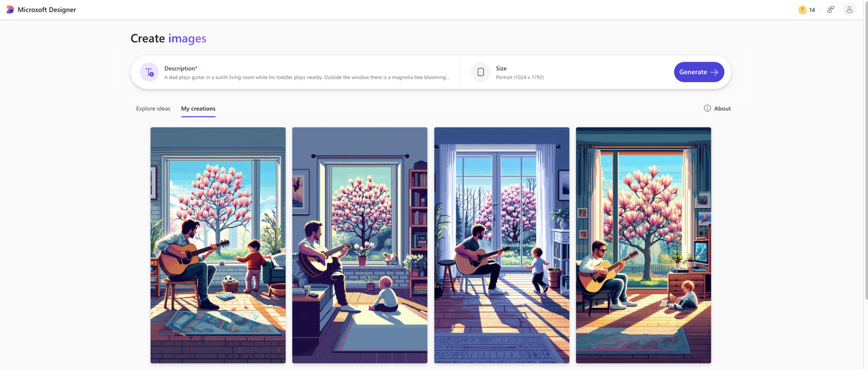Click the Microsoft Designer title text
The height and width of the screenshot is (369, 868).
point(47,10)
